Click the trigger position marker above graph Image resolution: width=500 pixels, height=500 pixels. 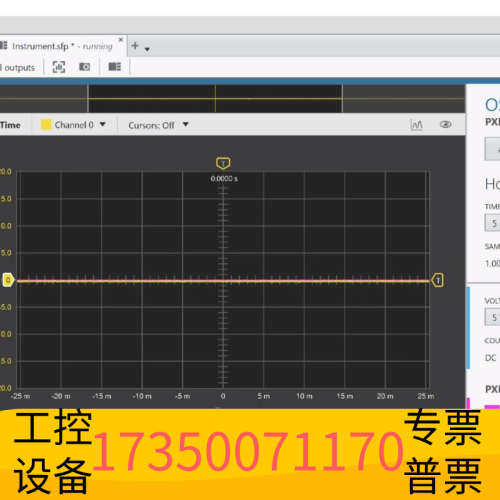tap(223, 163)
